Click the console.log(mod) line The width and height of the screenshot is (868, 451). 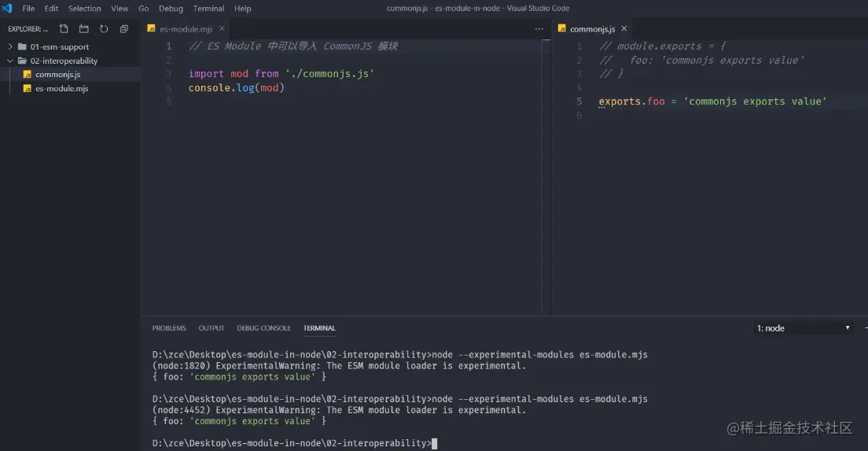237,87
